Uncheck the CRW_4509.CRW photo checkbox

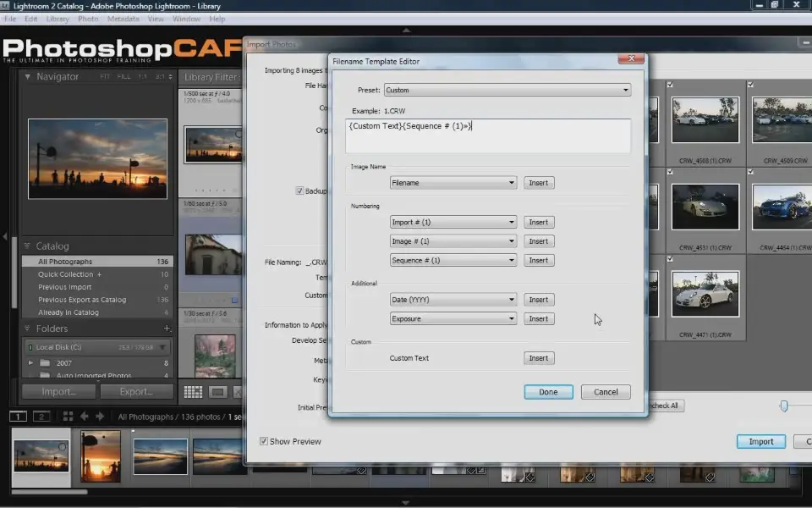[x=751, y=85]
